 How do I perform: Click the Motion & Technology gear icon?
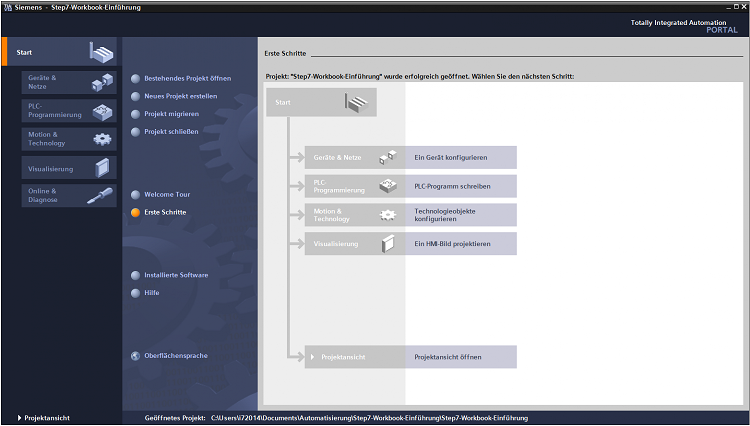102,139
